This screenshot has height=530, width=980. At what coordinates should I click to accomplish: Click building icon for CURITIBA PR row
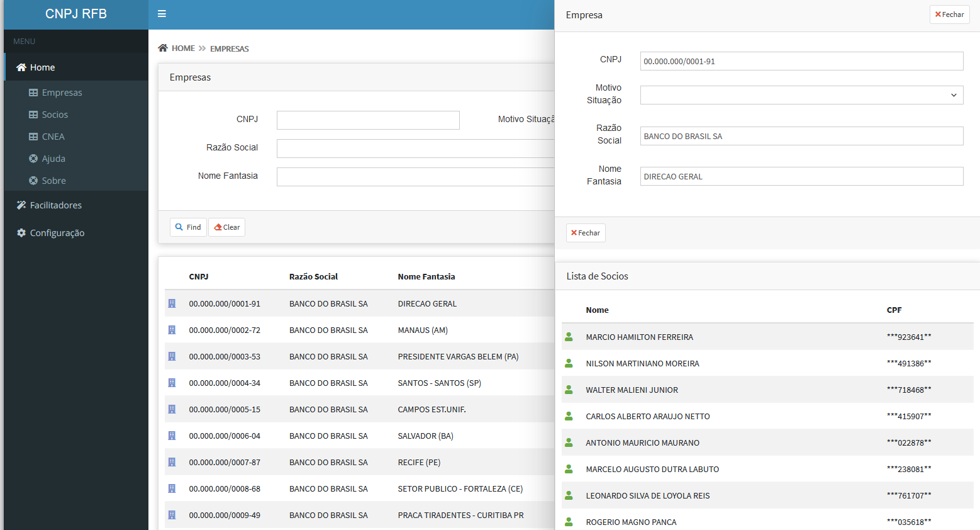tap(172, 515)
